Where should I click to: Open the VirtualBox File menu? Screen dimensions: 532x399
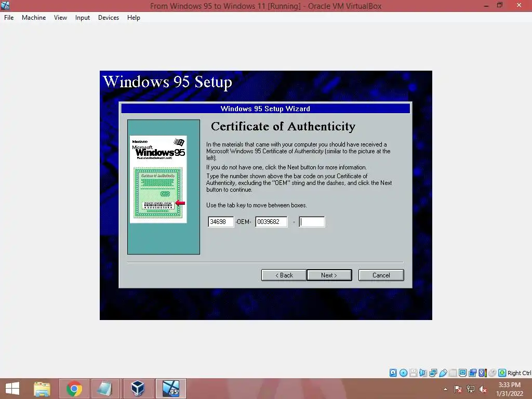9,18
